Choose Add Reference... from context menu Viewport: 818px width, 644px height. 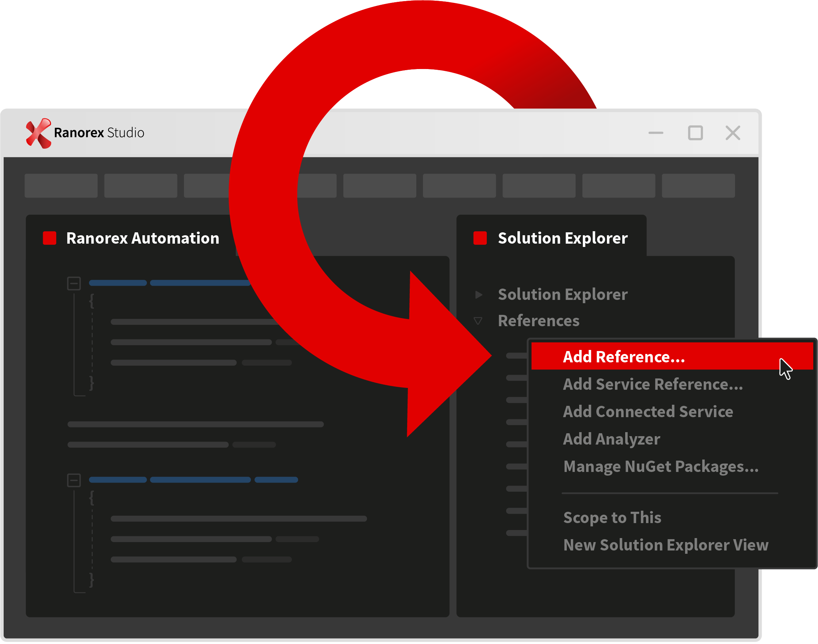(672, 357)
